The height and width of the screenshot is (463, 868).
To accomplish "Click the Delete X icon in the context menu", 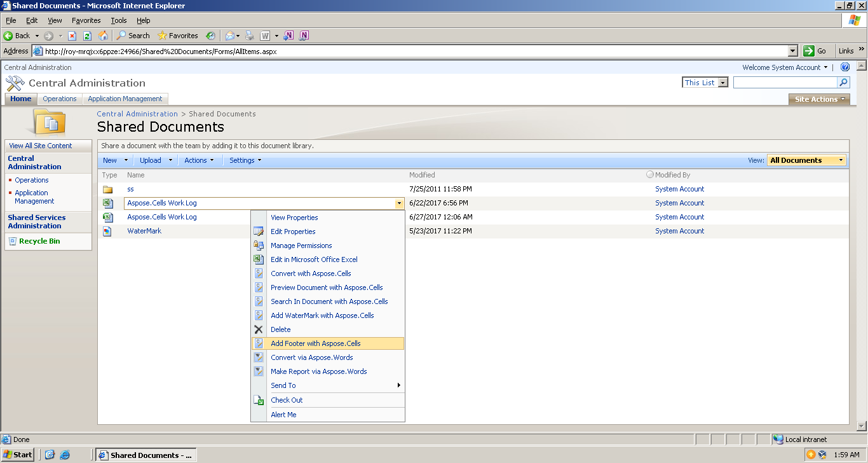I will point(259,329).
